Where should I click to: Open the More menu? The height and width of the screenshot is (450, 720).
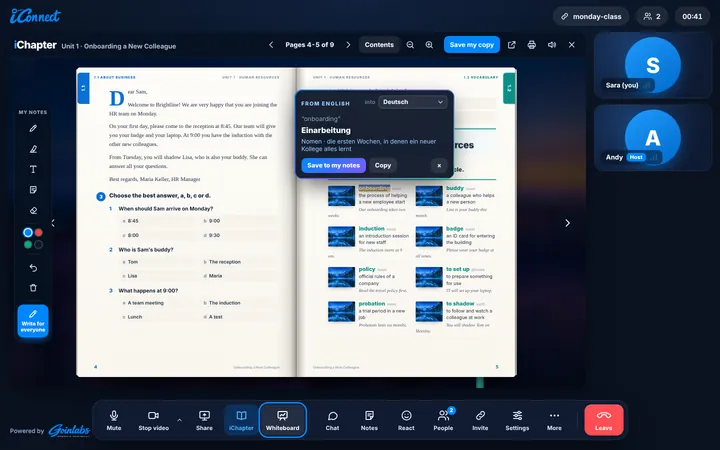click(554, 421)
